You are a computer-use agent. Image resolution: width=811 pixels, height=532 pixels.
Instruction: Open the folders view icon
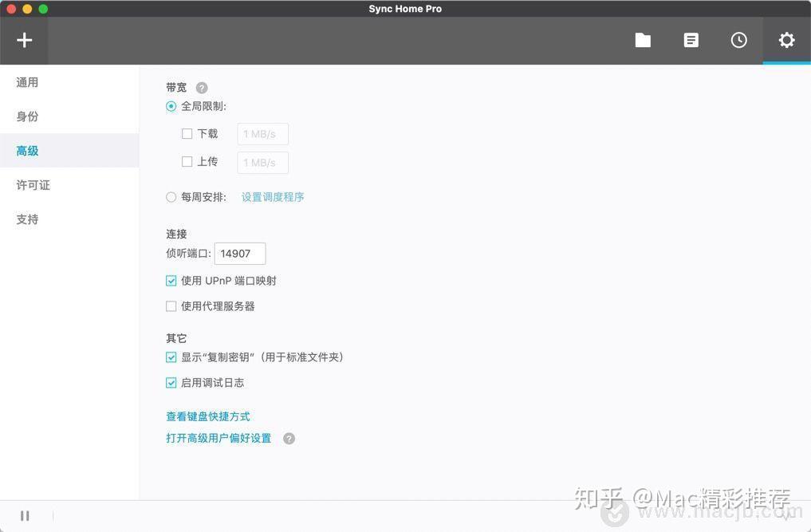coord(643,41)
